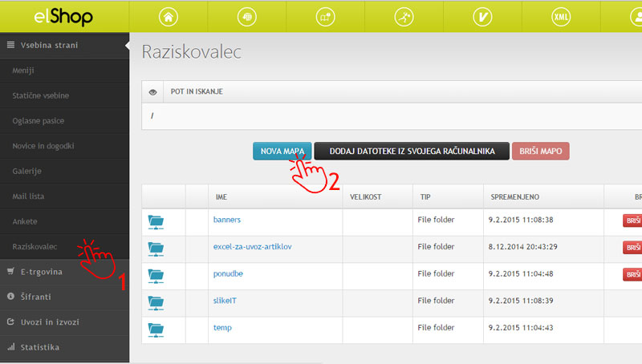Click the Raziskovalec page heading
642x364 pixels.
pyautogui.click(x=192, y=52)
